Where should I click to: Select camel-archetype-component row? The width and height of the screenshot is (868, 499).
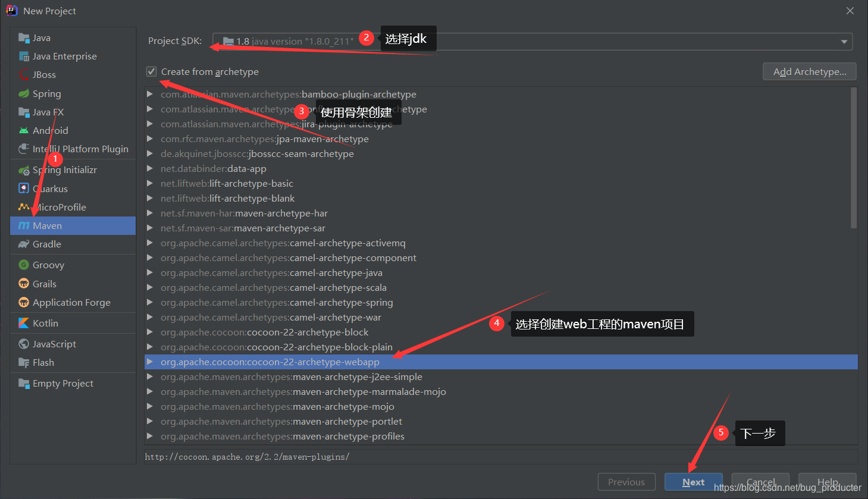[x=501, y=258]
